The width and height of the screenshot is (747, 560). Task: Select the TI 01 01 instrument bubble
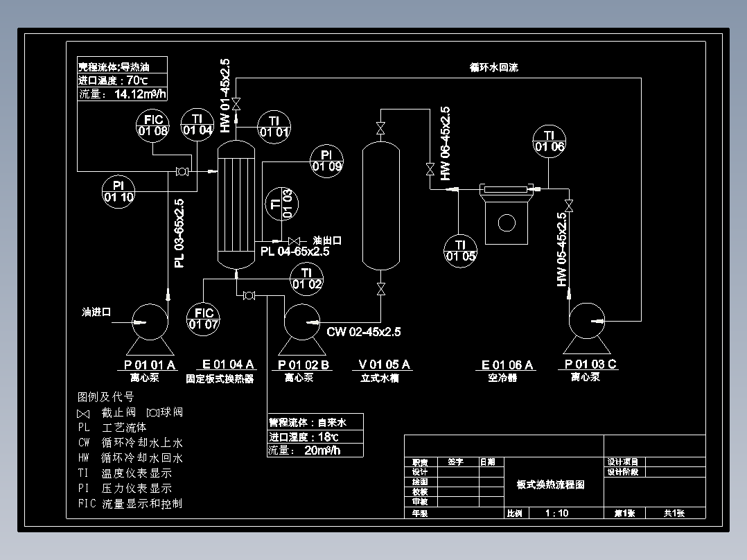(x=274, y=127)
